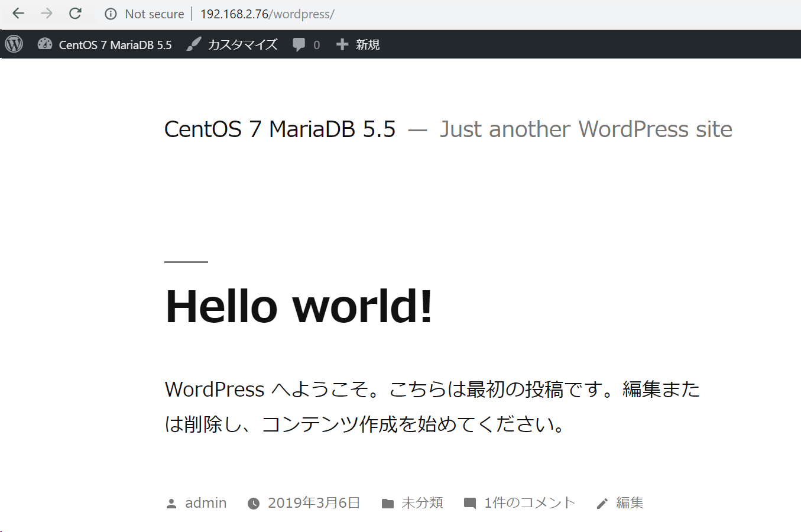The width and height of the screenshot is (801, 532).
Task: Open the 1件のコメント link
Action: 530,502
